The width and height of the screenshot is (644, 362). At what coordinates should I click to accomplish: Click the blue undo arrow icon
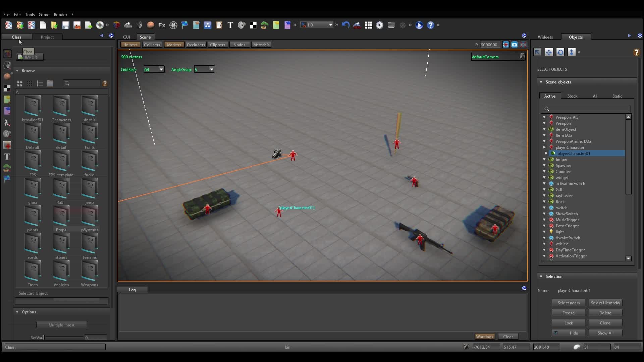(x=345, y=25)
